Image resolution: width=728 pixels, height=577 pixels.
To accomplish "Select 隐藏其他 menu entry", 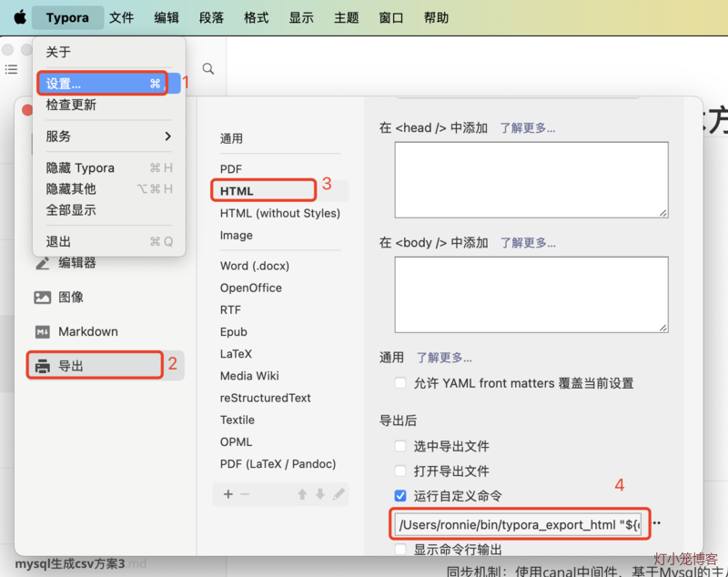I will click(x=109, y=189).
